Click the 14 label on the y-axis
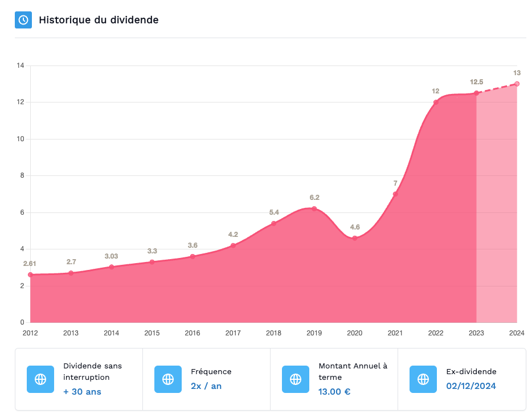This screenshot has height=418, width=532. click(x=21, y=65)
